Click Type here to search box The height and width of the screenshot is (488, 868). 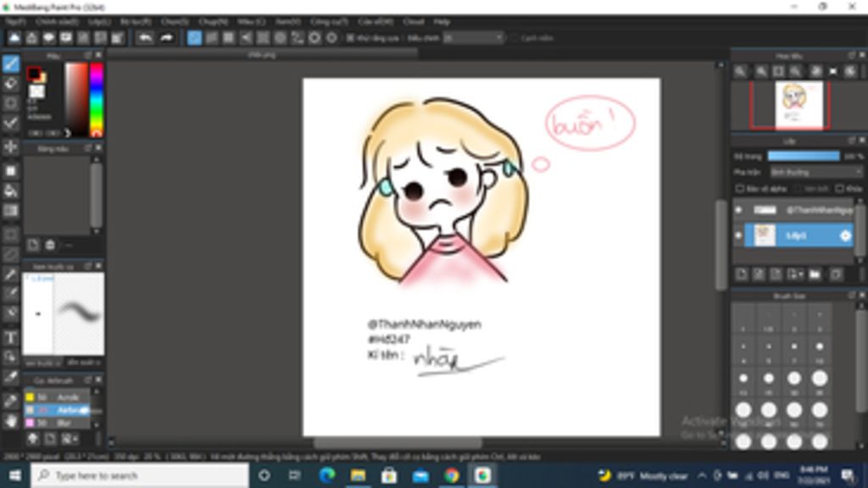(140, 475)
